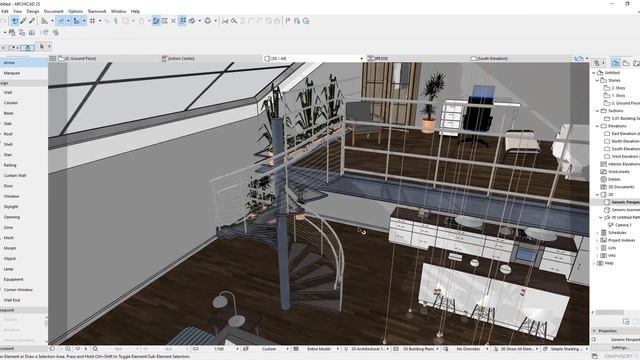Select the Skylight tool
The image size is (640, 360).
(11, 207)
